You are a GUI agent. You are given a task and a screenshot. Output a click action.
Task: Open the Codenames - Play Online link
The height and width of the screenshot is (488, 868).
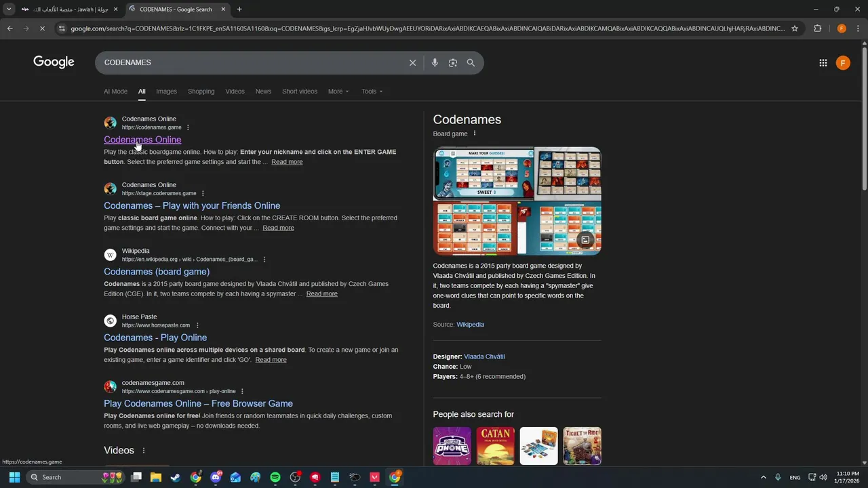point(155,338)
